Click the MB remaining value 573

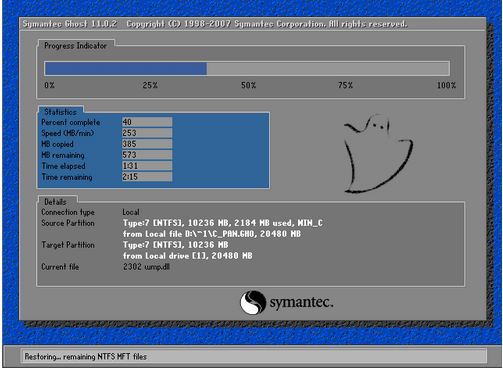[x=147, y=155]
